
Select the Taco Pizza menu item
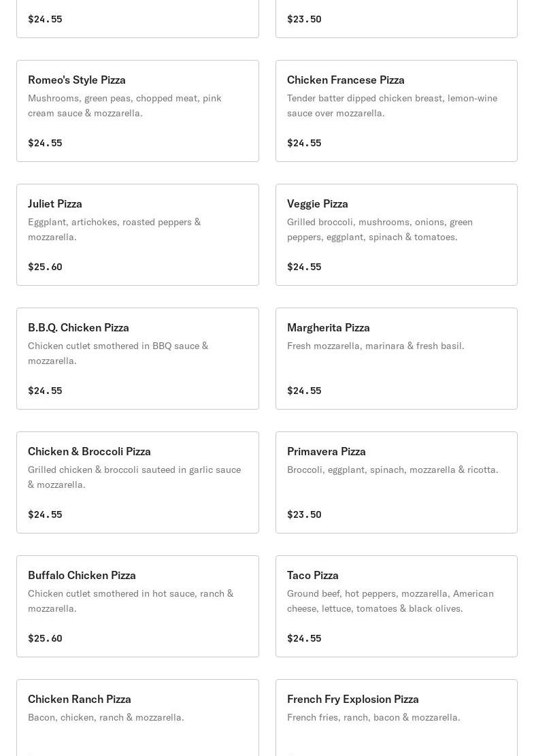point(396,606)
